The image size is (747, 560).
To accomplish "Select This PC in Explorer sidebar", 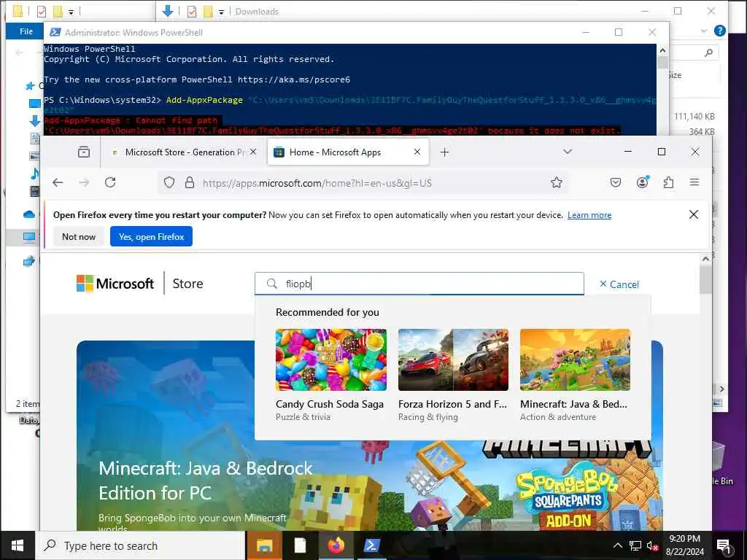I will click(x=29, y=237).
